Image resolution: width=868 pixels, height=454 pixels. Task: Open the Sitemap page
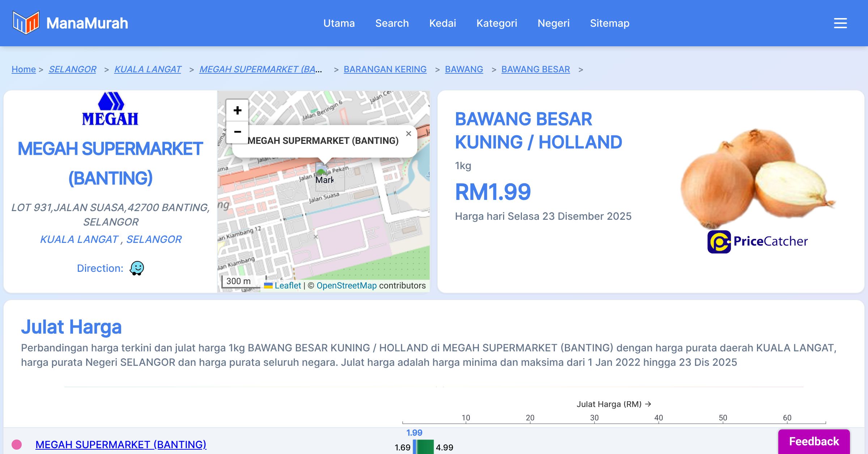coord(609,23)
